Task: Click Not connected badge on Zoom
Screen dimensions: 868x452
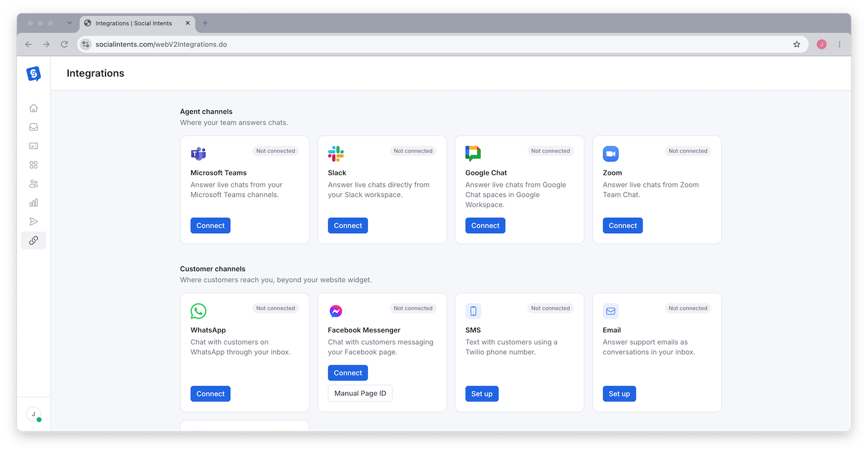Action: click(688, 151)
